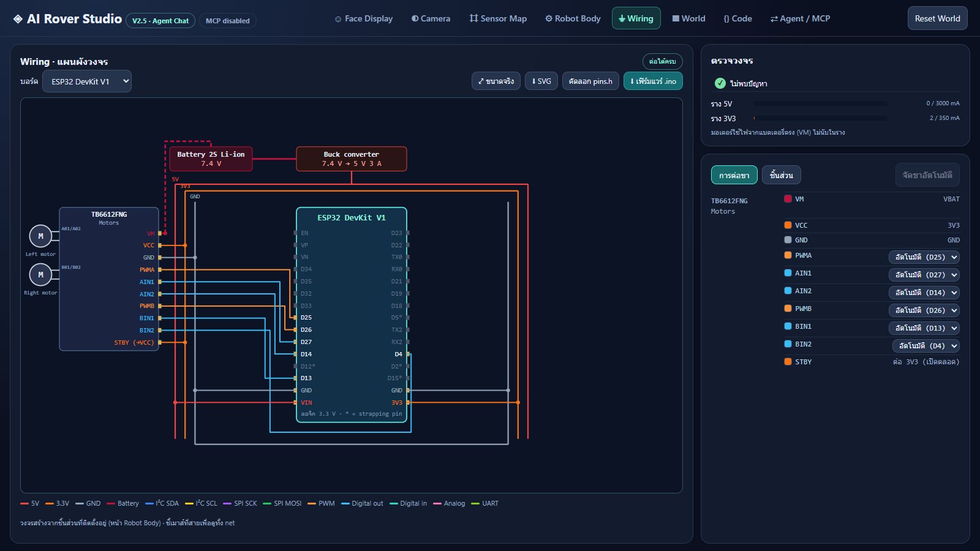Click the actual size (ขนาดจริง) button
The width and height of the screenshot is (980, 551).
click(x=496, y=81)
